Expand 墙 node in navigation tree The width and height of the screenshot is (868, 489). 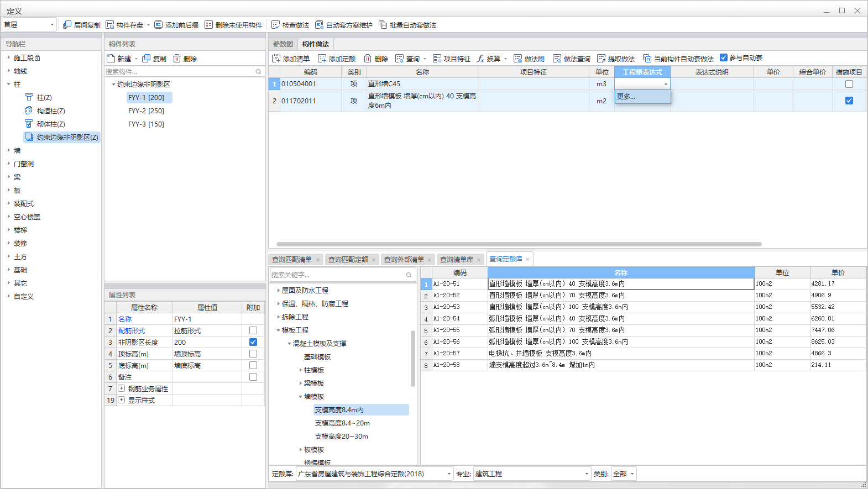(x=9, y=150)
